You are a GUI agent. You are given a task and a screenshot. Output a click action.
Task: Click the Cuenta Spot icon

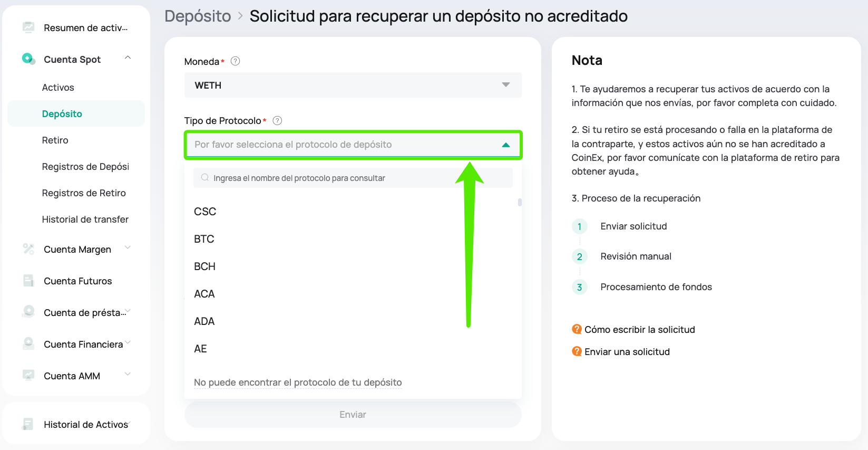[28, 59]
